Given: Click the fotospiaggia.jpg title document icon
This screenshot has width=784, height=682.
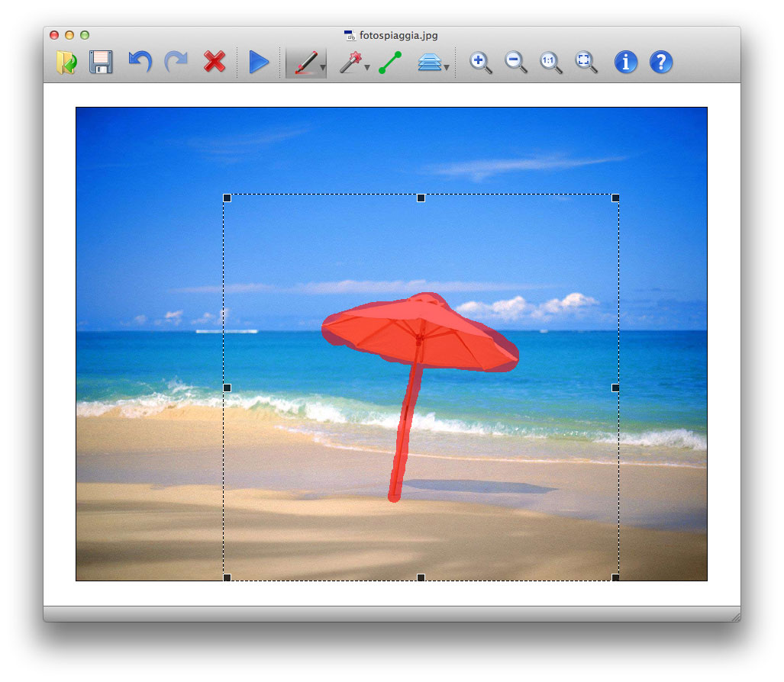Looking at the screenshot, I should click(350, 36).
